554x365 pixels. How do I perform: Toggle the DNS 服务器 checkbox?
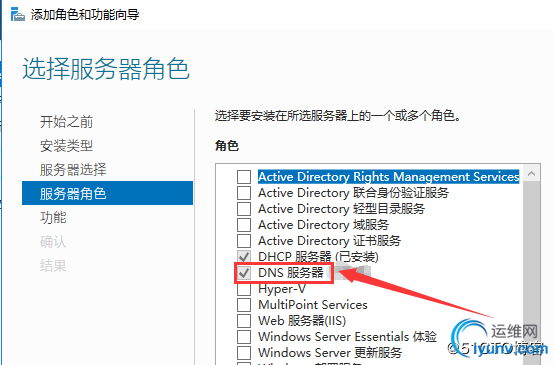(244, 273)
